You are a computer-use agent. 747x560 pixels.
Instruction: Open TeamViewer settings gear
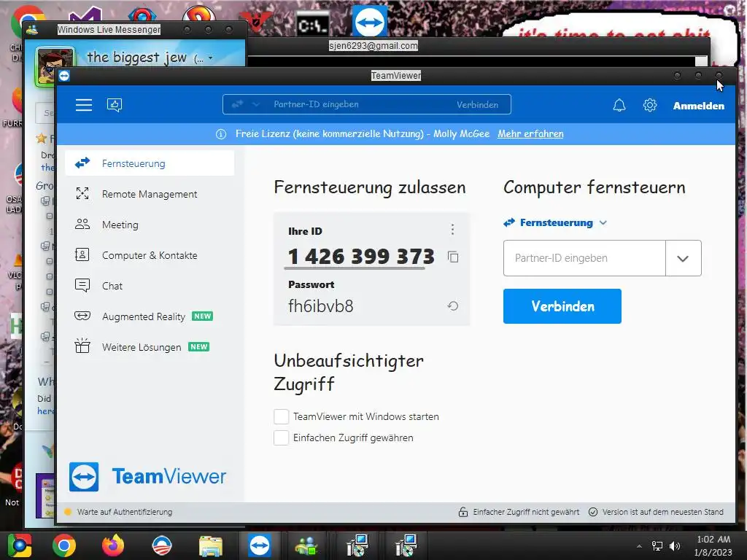click(650, 105)
